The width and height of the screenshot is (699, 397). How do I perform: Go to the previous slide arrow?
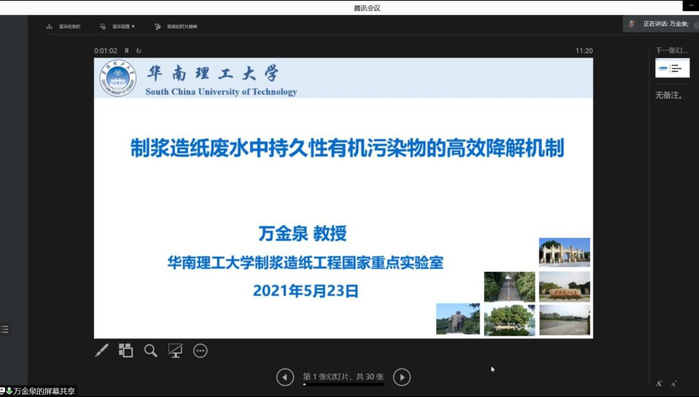[285, 377]
